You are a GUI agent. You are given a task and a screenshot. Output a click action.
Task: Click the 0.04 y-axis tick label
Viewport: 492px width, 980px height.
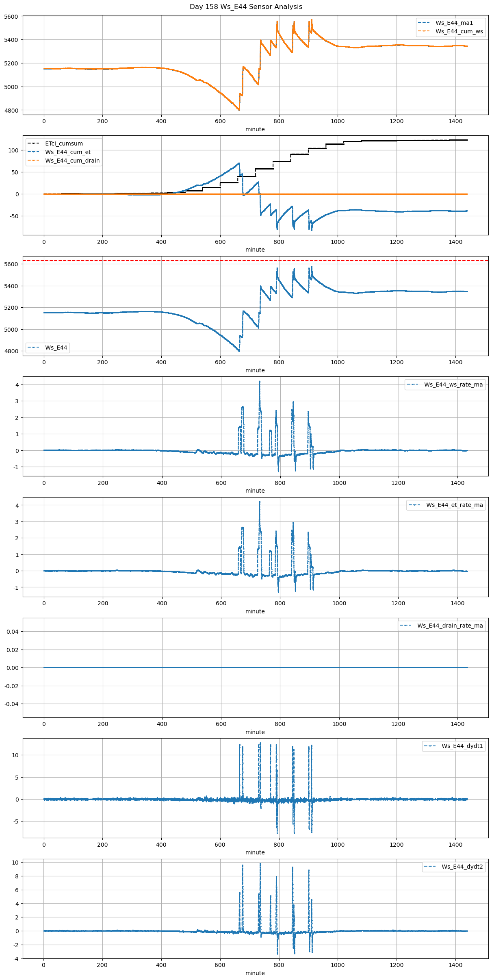pos(12,632)
